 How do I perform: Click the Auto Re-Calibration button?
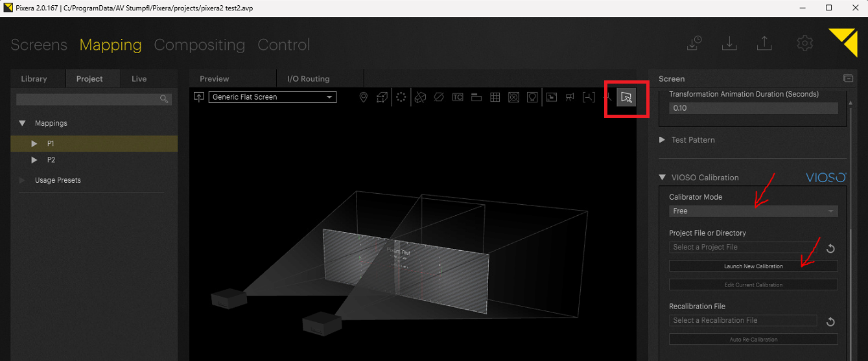753,339
